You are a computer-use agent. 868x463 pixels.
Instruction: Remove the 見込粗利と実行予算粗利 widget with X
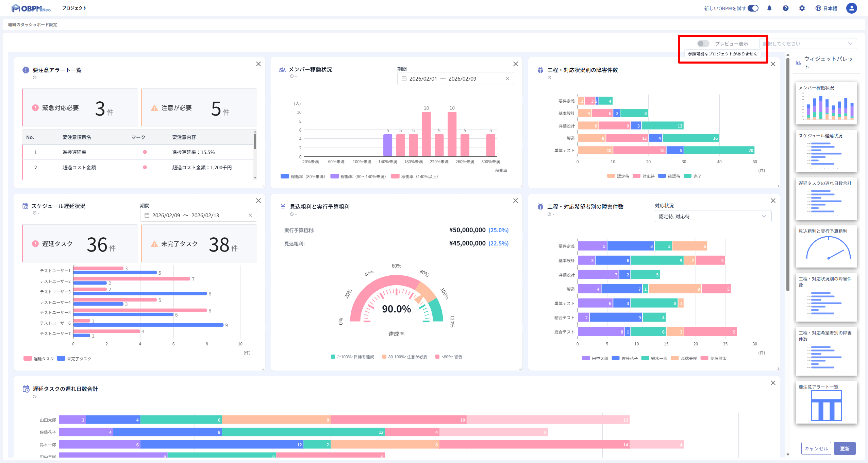point(516,201)
